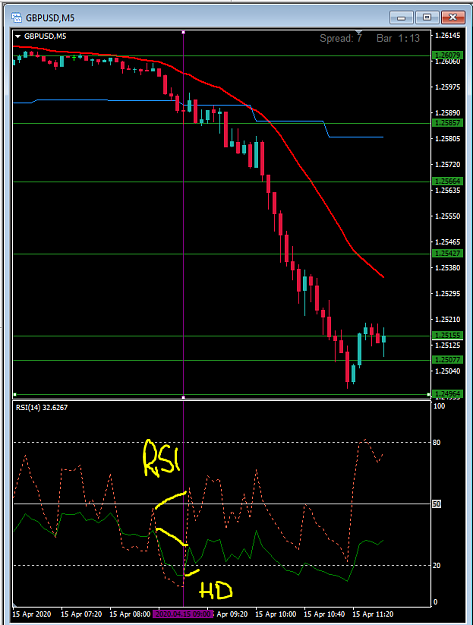This screenshot has width=473, height=625.
Task: Click the Spread: 7 text
Action: (341, 39)
